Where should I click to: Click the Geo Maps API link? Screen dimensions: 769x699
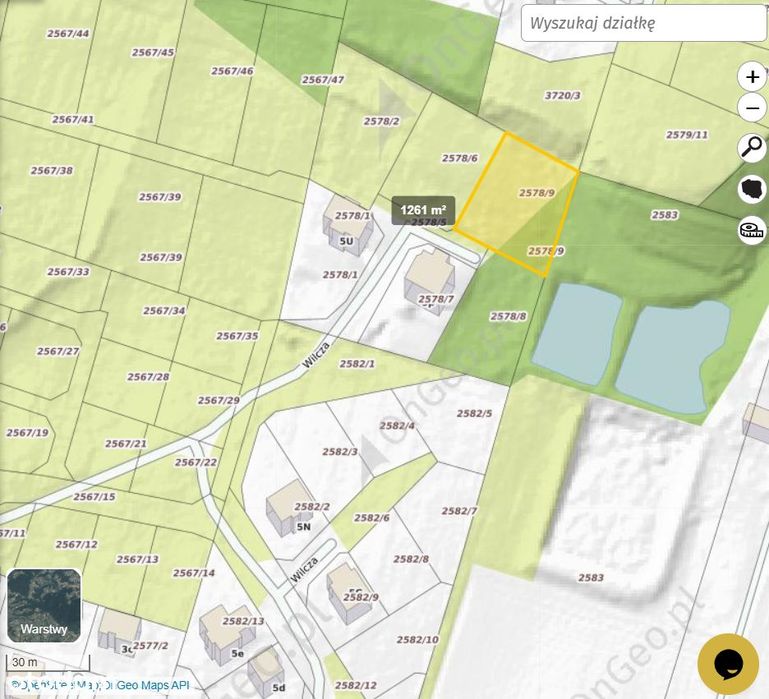click(x=153, y=685)
